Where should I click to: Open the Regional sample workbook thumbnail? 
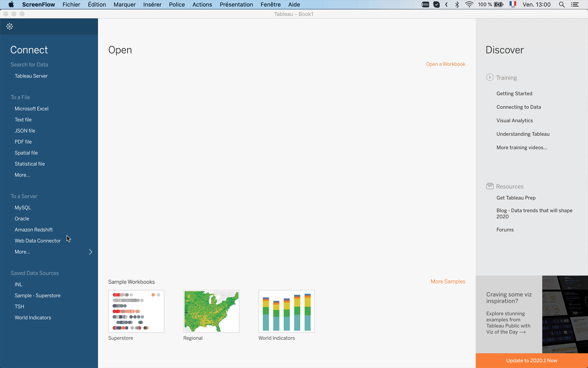pyautogui.click(x=212, y=312)
